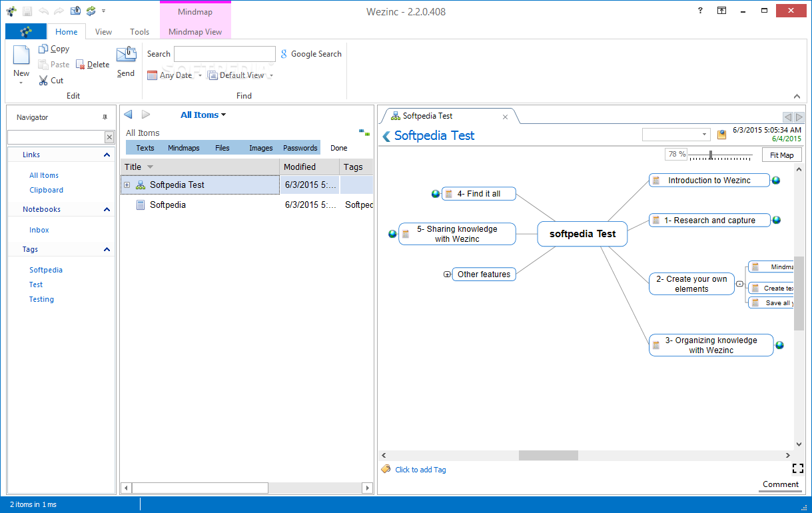Clear the Navigator filter box
This screenshot has width=812, height=513.
tap(109, 137)
